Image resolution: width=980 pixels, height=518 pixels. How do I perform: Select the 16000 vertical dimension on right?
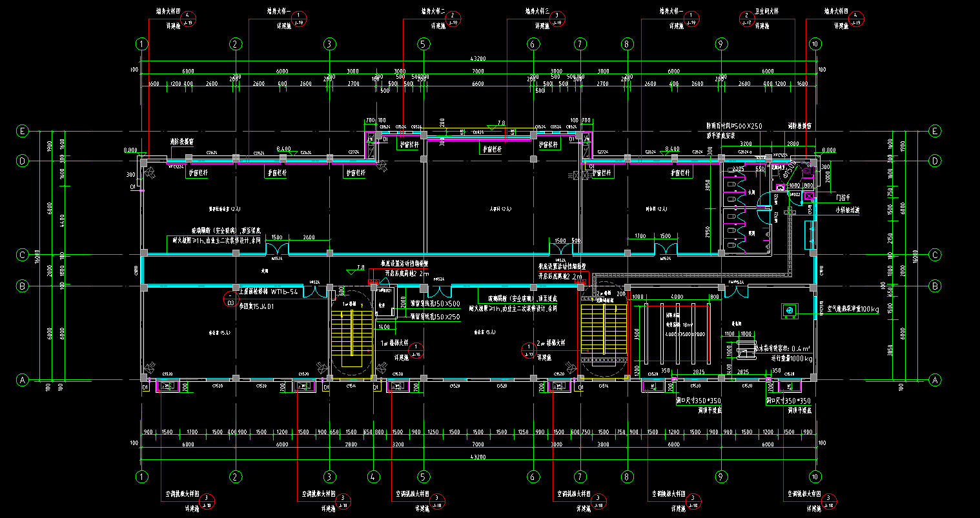(x=915, y=255)
